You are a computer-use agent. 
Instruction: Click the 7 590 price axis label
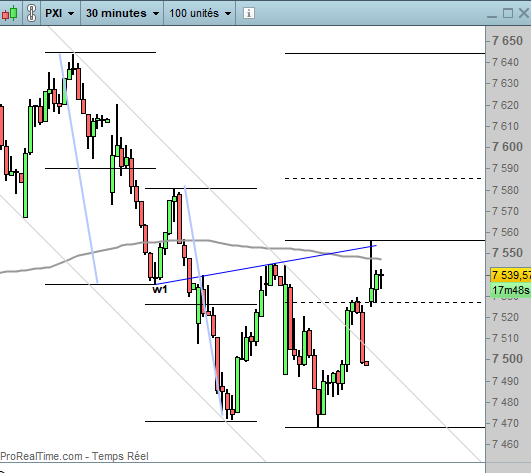coord(505,168)
